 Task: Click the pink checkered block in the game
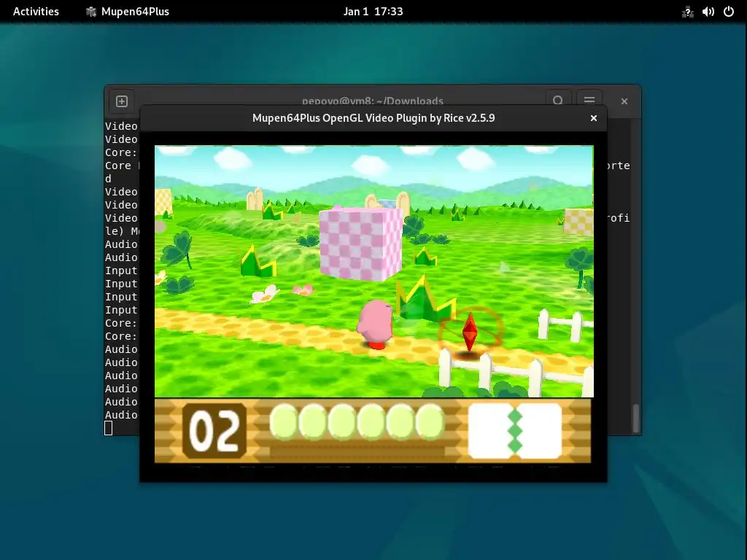click(x=360, y=244)
